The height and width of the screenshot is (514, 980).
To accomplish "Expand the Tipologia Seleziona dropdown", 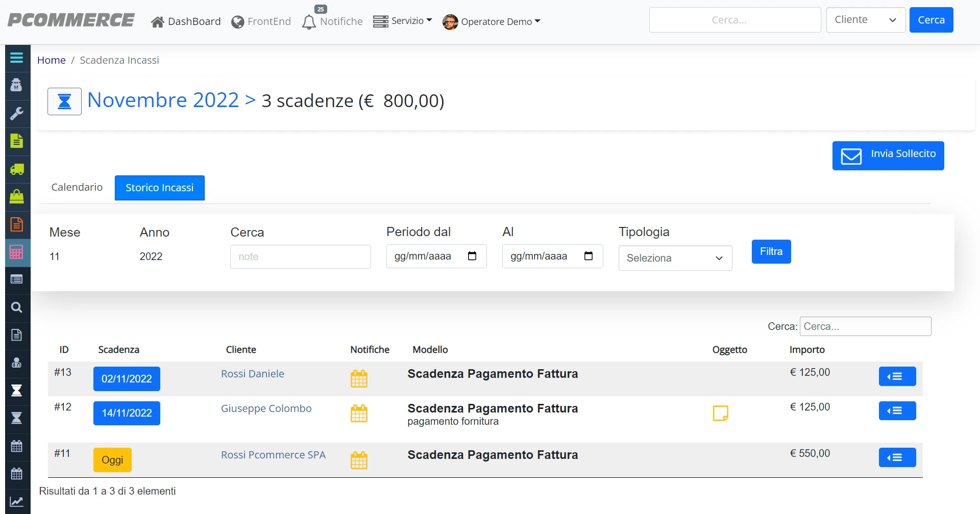I will point(675,258).
